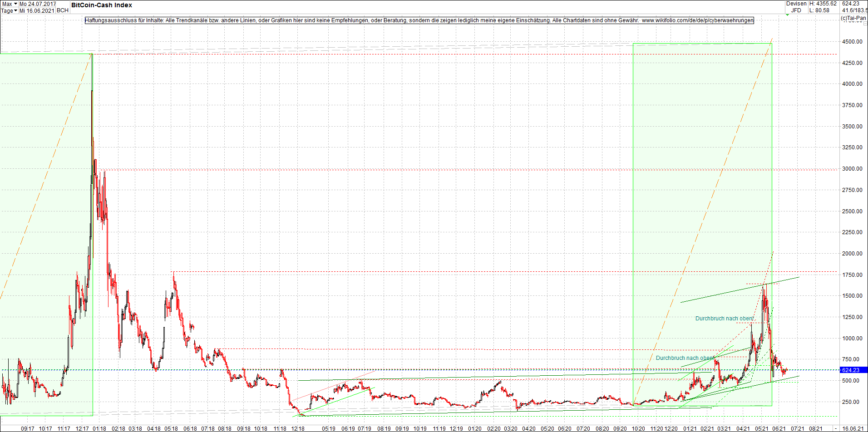The image size is (868, 432).
Task: Click the 3000.00 price axis label
Action: (852, 169)
